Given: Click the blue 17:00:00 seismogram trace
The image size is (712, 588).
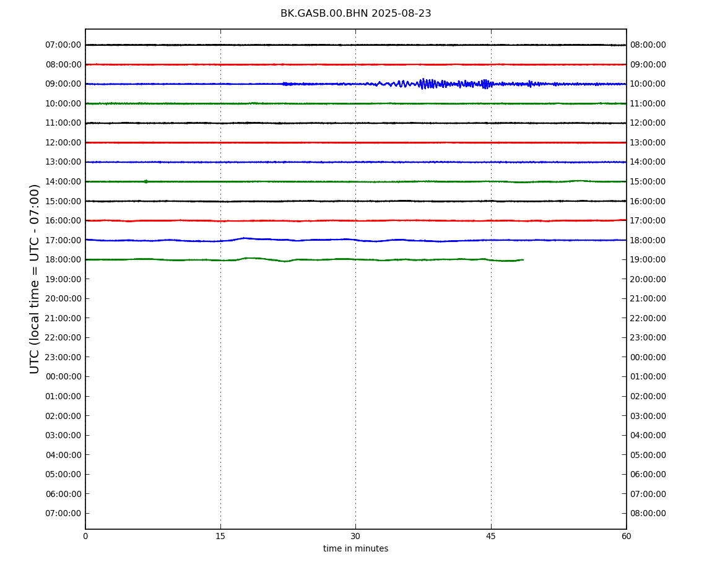Looking at the screenshot, I should pyautogui.click(x=355, y=240).
